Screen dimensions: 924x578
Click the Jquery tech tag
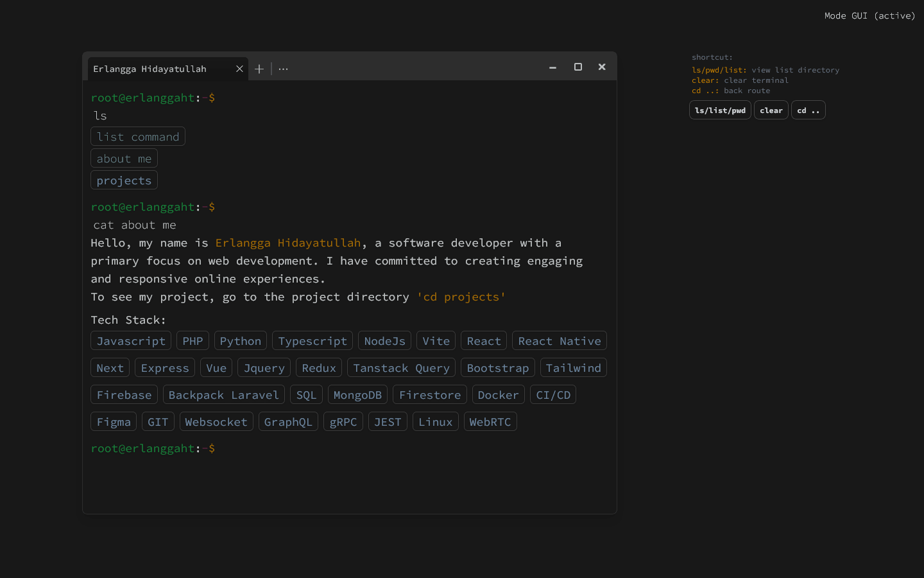(264, 368)
